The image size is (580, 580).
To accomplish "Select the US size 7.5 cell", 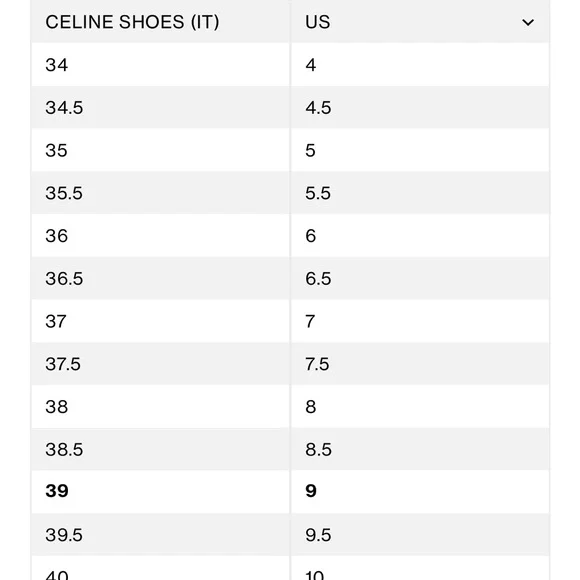I will [420, 364].
